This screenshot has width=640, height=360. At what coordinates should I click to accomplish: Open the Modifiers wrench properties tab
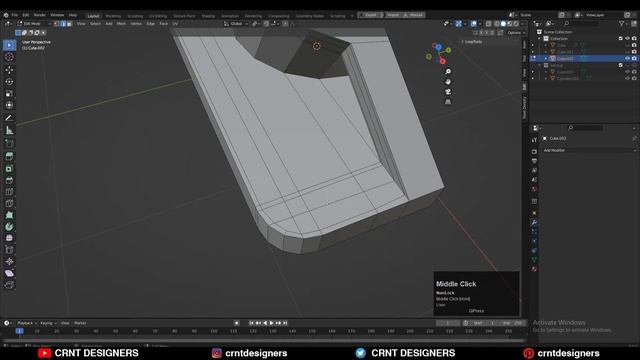[534, 222]
